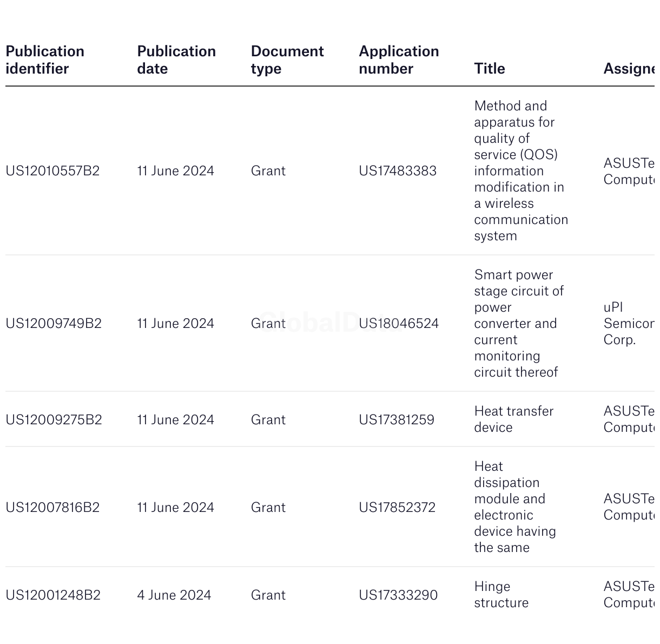Screen dimensions: 660x644
Task: Select publication identifier US12007816B2
Action: click(x=52, y=507)
